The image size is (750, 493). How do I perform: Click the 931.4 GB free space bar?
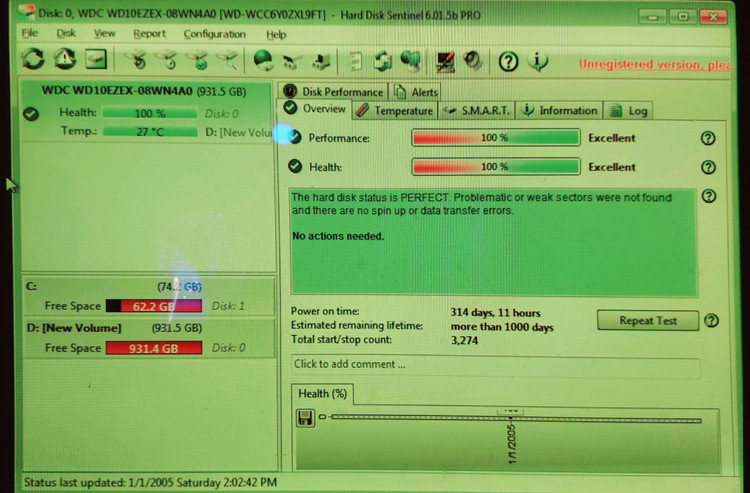[x=154, y=348]
